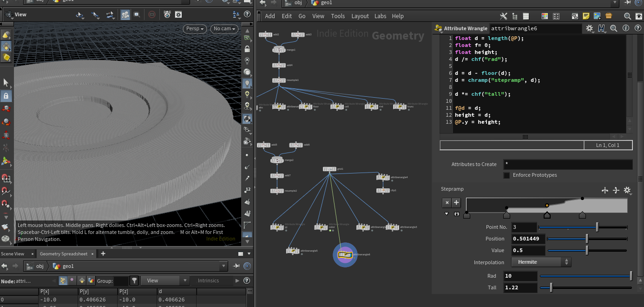Click the Group input field in spreadsheet
This screenshot has width=644, height=307.
(x=121, y=281)
